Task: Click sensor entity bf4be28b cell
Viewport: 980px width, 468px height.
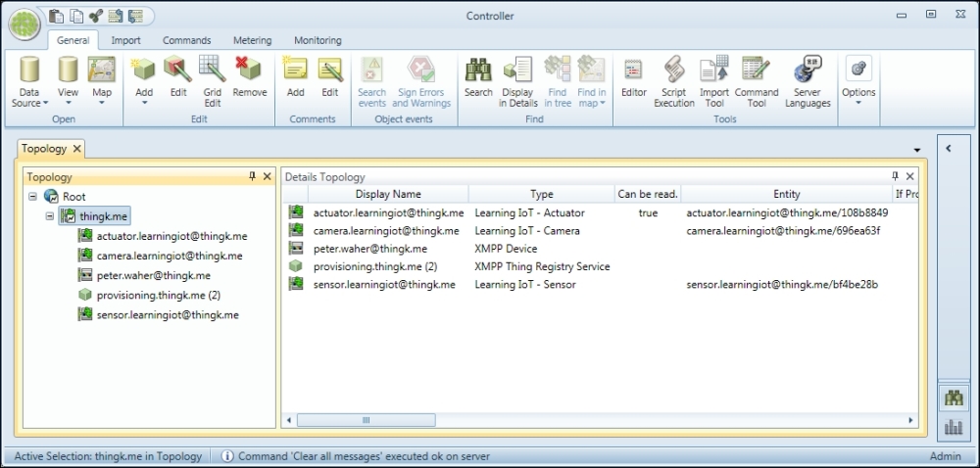Action: pyautogui.click(x=782, y=285)
